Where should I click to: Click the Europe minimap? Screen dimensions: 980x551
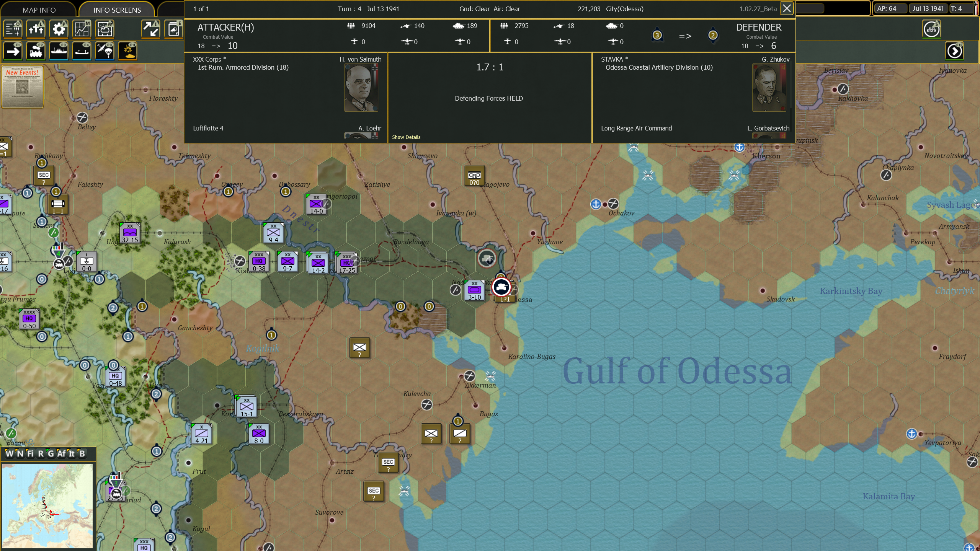click(x=47, y=506)
